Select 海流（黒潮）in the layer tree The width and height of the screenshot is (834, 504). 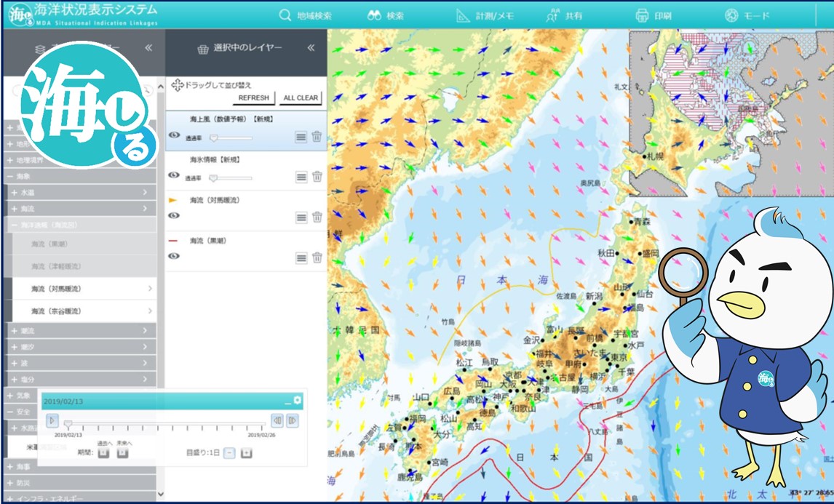click(84, 244)
